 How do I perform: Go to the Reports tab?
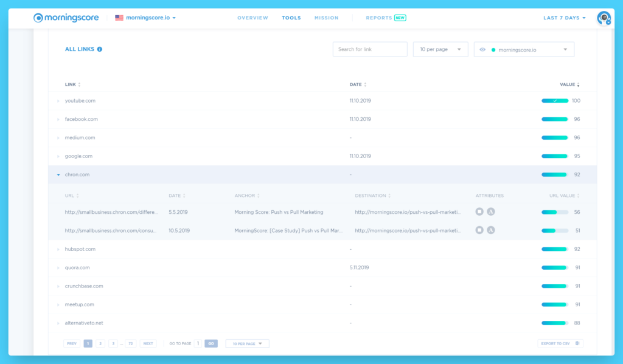(379, 18)
